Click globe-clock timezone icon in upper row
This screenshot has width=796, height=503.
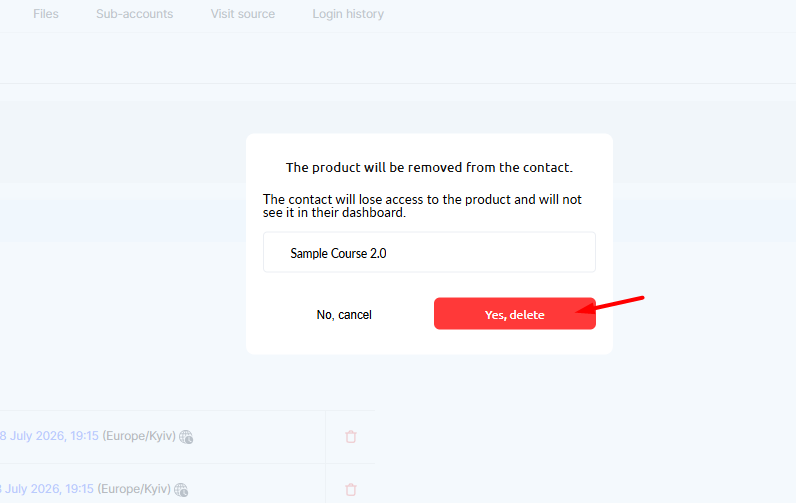[x=186, y=437]
